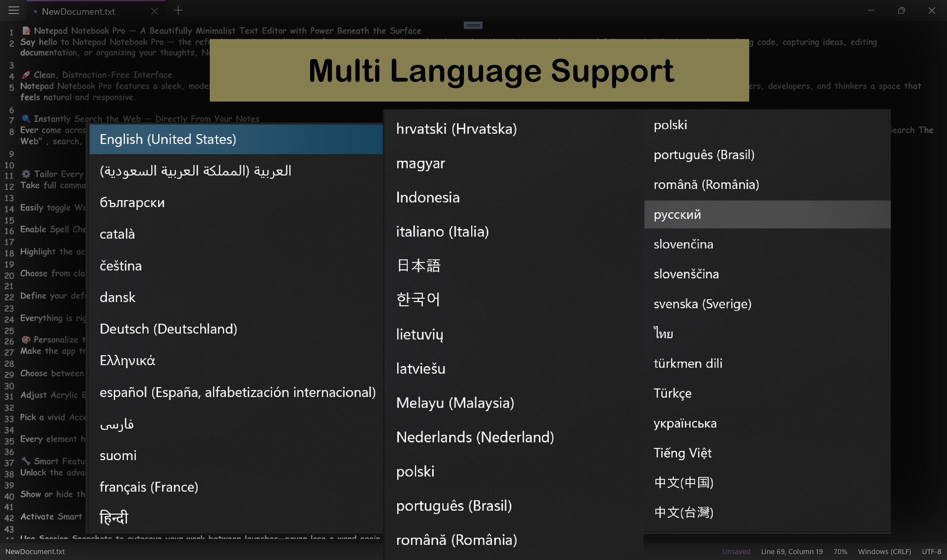Click NewDocument.txt file name in status bar
This screenshot has height=560, width=947.
(35, 551)
